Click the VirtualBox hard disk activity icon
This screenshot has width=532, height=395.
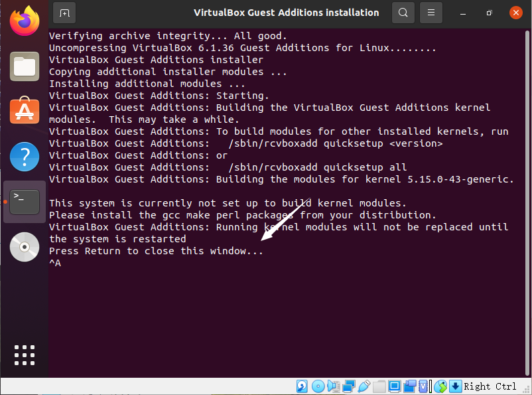click(x=302, y=386)
